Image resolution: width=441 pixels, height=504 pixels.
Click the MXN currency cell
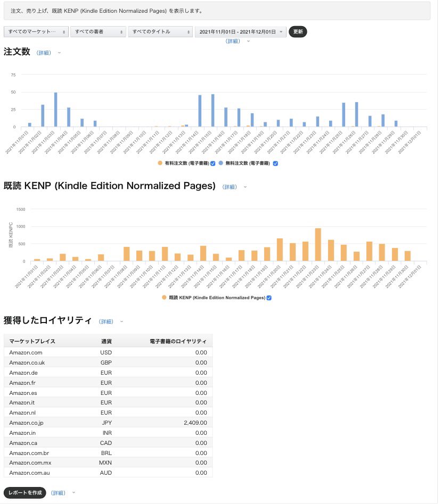[105, 462]
